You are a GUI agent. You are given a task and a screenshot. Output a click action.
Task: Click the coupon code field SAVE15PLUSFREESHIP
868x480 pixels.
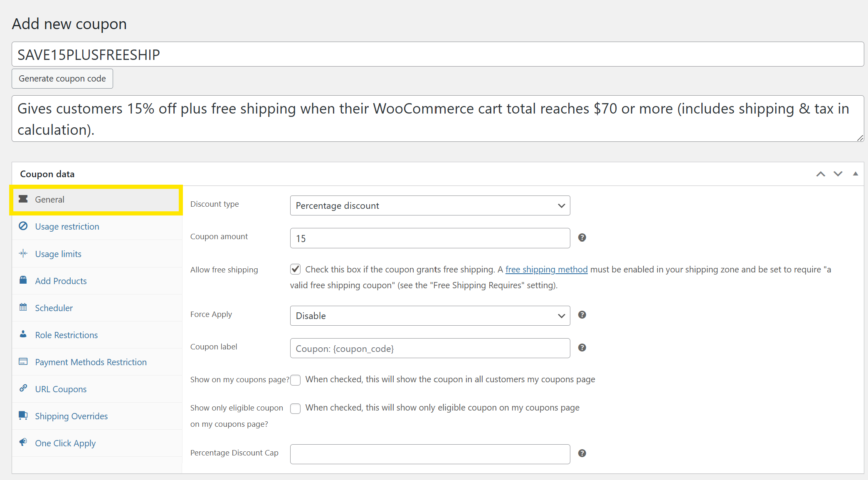[x=438, y=54]
